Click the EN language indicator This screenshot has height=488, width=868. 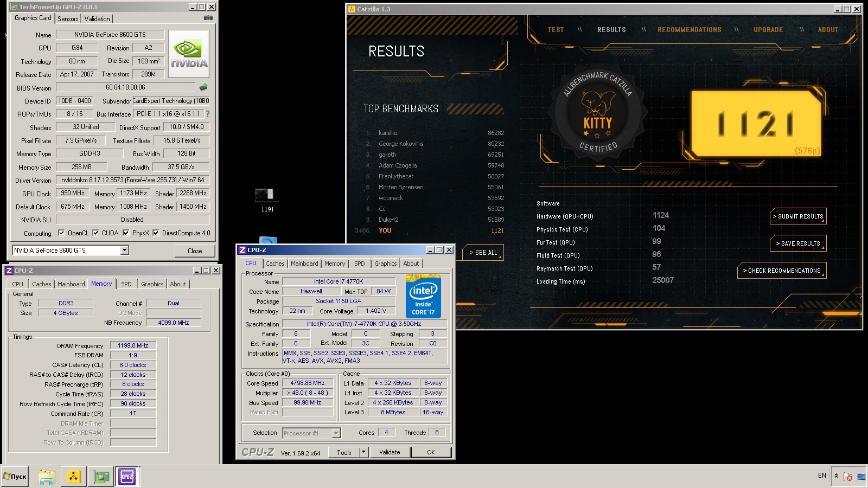[822, 476]
